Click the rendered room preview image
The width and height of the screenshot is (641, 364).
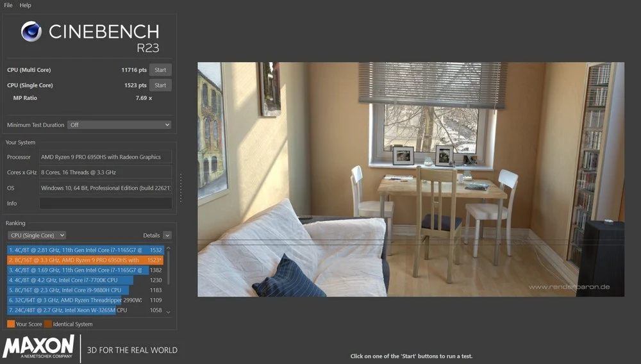point(411,179)
